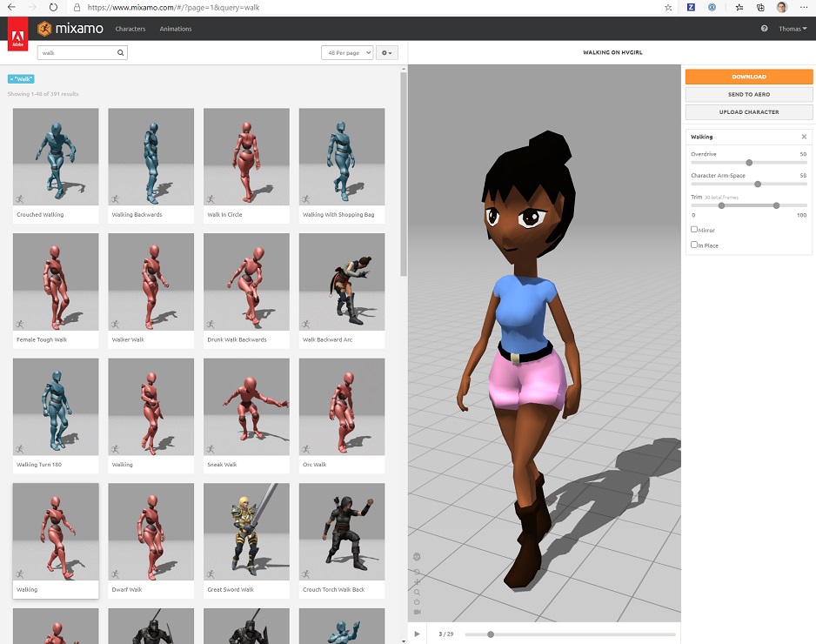Click the orange Download button
The image size is (816, 644).
pos(748,77)
